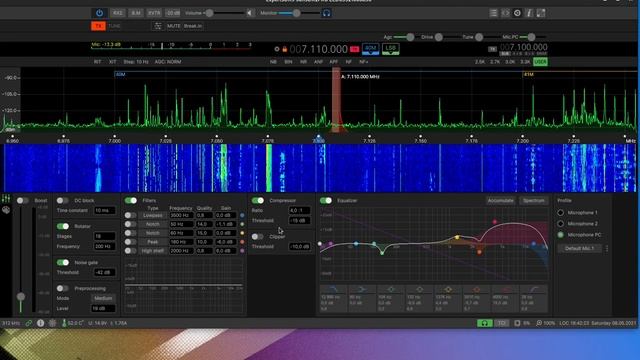
Task: Toggle the Equalizer switch
Action: [x=326, y=200]
